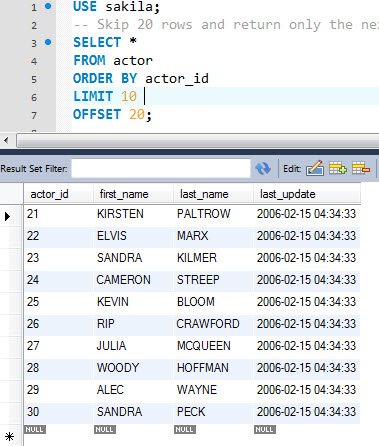Click the CRAWFORD last name cell
Viewport: 379px width, 446px height.
pyautogui.click(x=213, y=324)
